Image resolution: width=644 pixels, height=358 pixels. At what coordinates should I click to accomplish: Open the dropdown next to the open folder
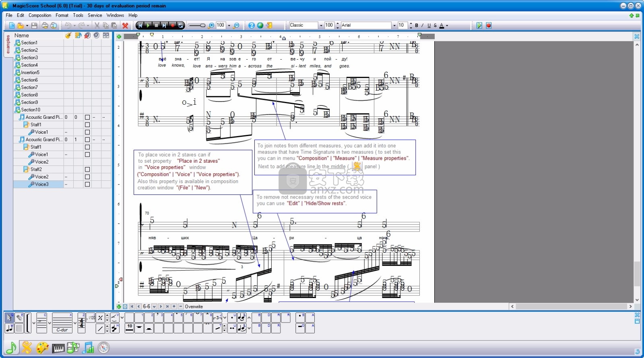pyautogui.click(x=27, y=25)
